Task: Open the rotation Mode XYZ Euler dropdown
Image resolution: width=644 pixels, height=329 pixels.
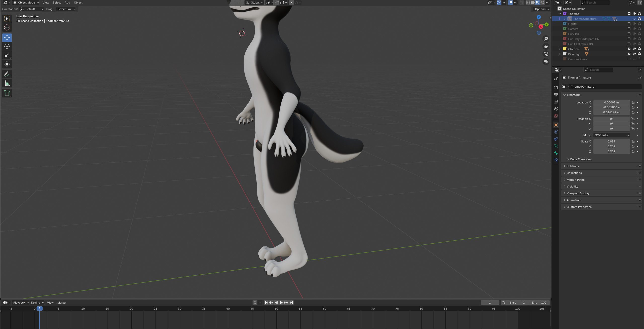Action: coord(612,135)
